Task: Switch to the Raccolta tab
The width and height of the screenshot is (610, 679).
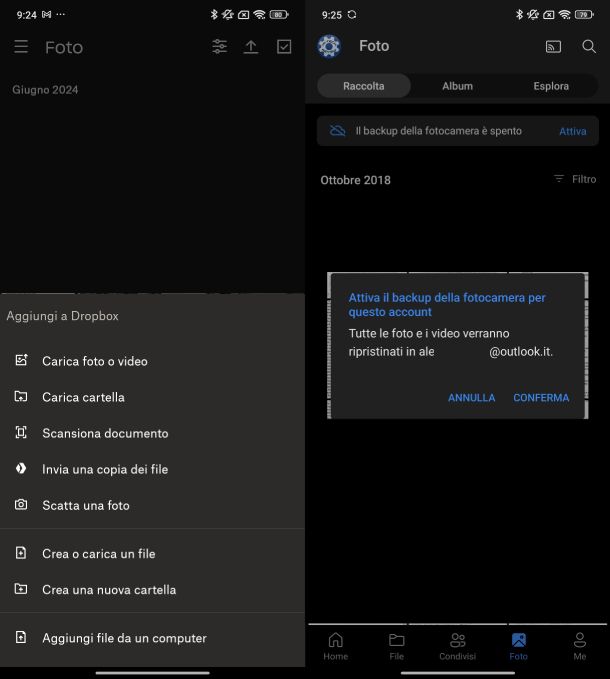Action: click(364, 86)
